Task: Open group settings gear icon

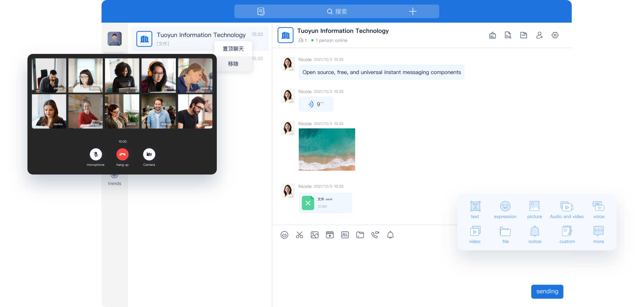Action: (555, 35)
